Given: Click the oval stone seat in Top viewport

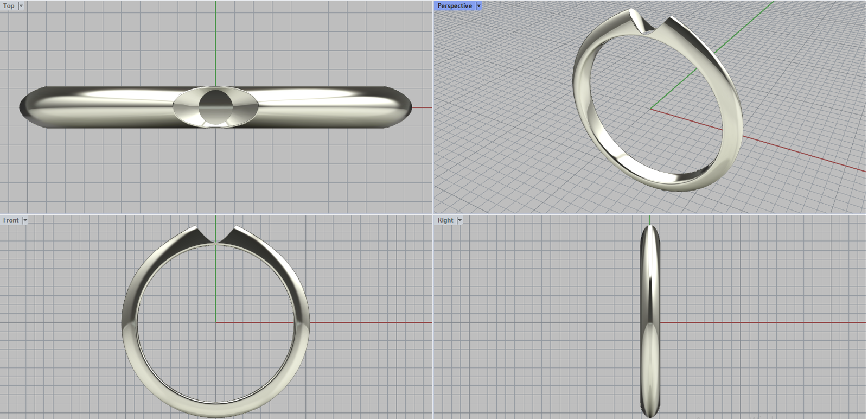Looking at the screenshot, I should [x=216, y=107].
